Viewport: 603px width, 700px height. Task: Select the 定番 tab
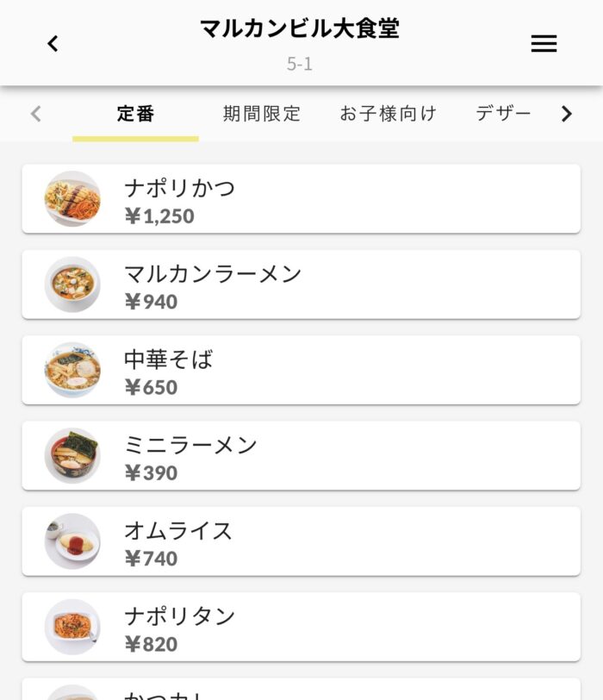(x=135, y=113)
